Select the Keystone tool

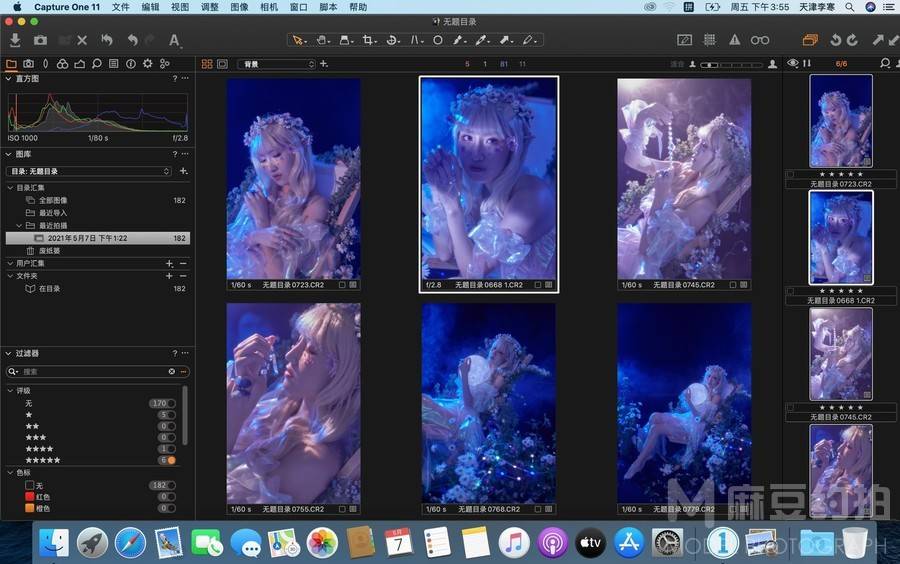(416, 40)
